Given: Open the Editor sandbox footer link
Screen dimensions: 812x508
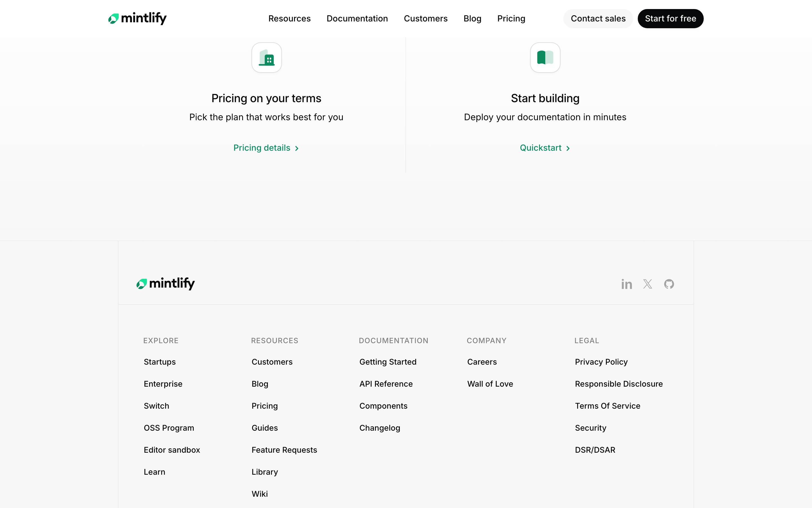Looking at the screenshot, I should tap(172, 450).
